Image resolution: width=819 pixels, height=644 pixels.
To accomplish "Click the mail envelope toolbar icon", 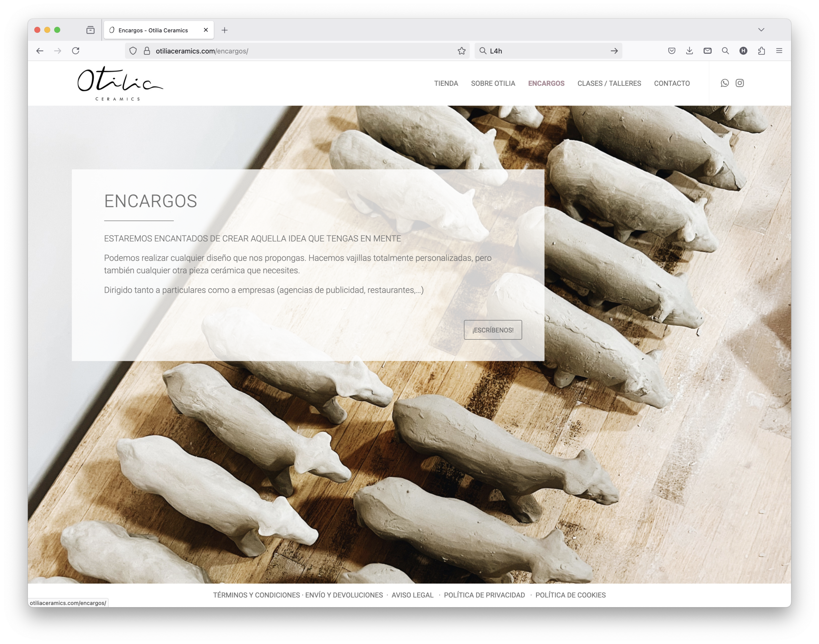I will click(x=707, y=51).
